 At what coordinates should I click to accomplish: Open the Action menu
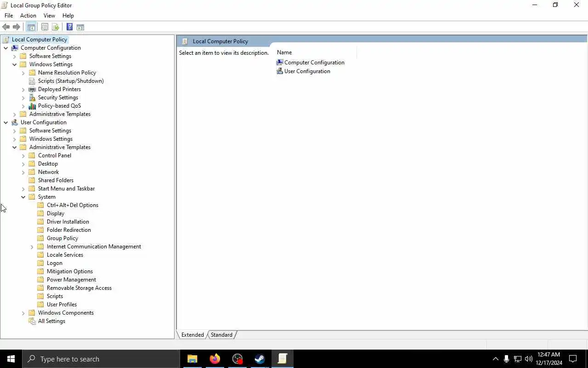(x=28, y=16)
